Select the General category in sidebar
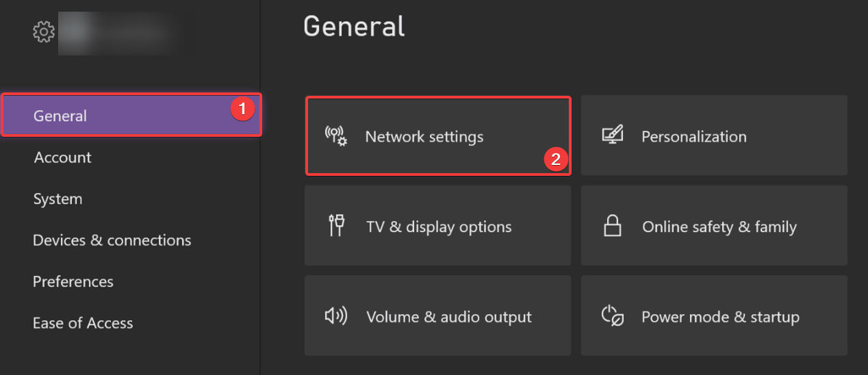 point(60,116)
